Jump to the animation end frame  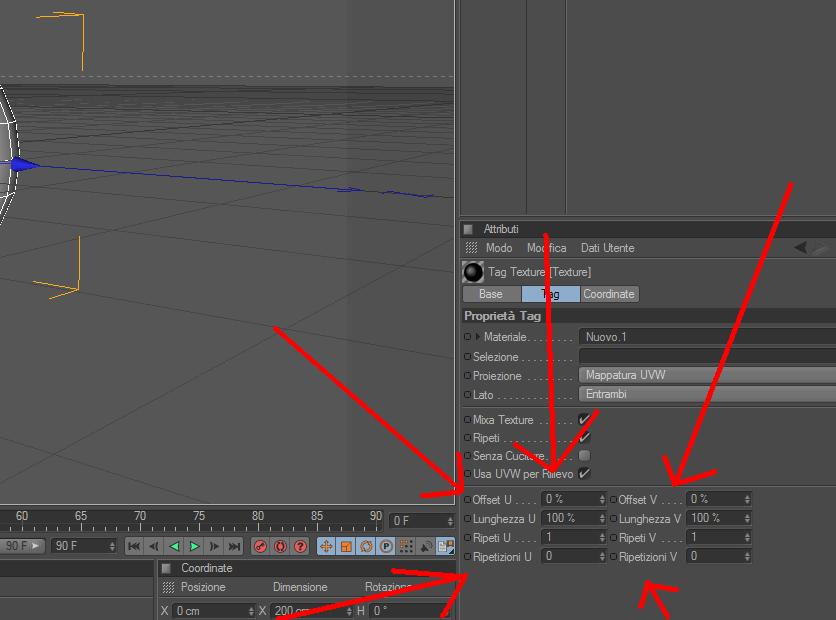pos(234,546)
